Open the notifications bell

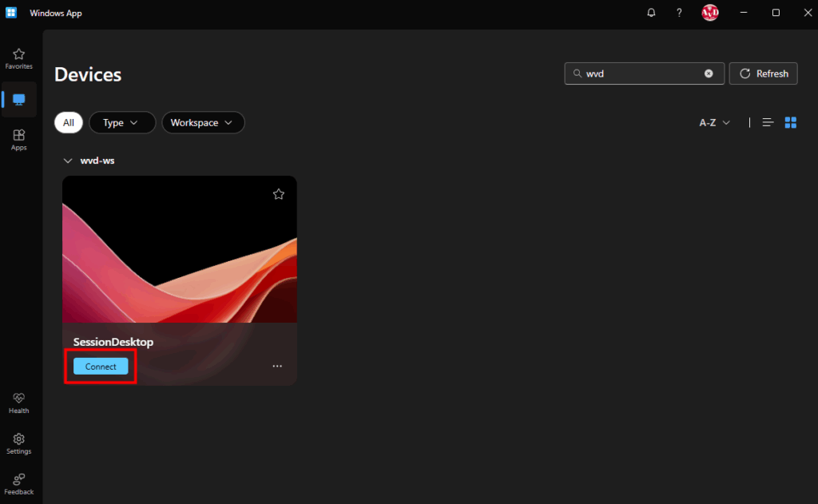coord(652,13)
